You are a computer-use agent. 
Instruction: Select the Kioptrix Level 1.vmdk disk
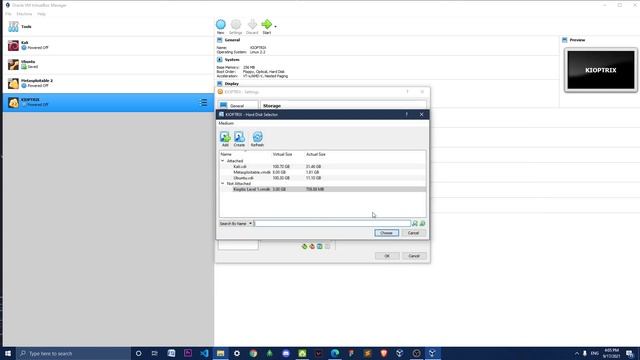click(322, 189)
